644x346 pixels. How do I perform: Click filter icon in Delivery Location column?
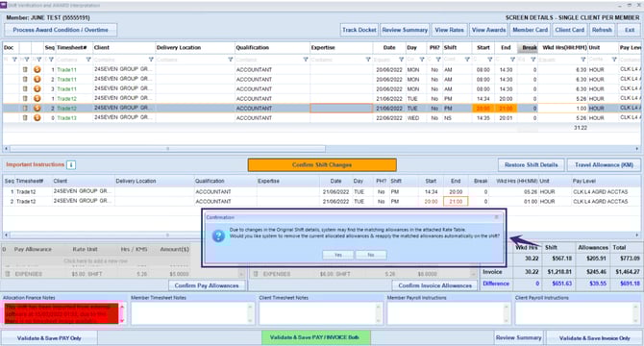pyautogui.click(x=230, y=60)
